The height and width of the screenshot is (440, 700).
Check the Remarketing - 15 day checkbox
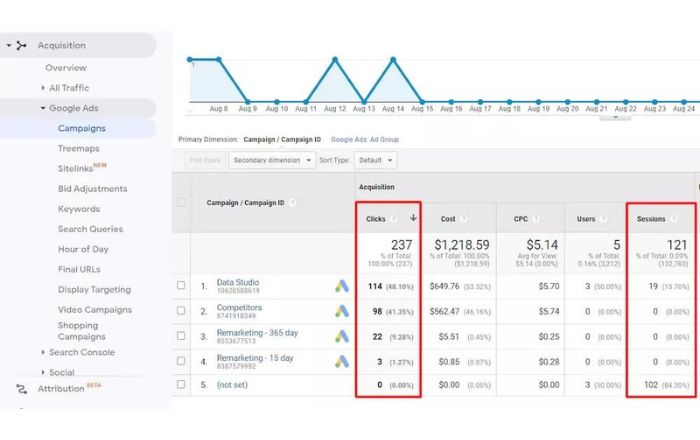click(x=181, y=361)
